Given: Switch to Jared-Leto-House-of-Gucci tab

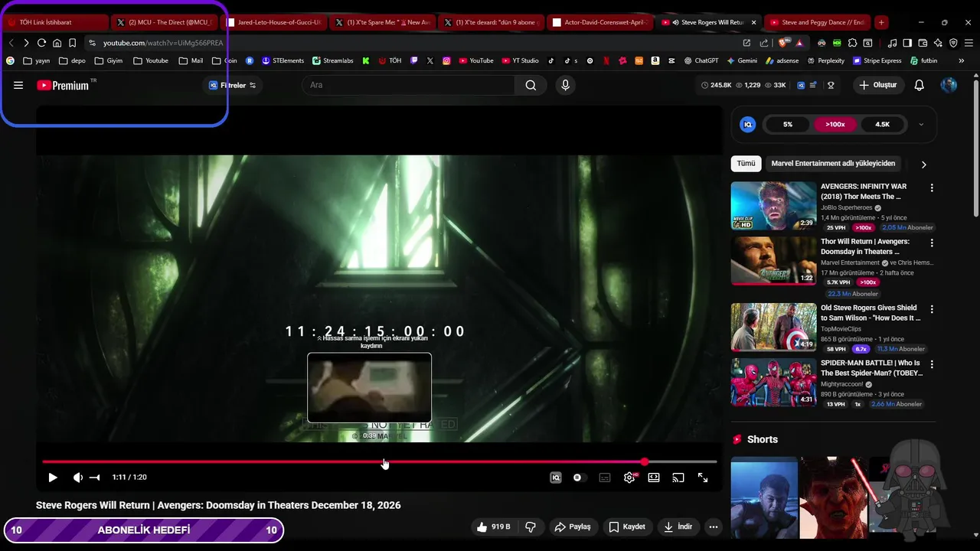Looking at the screenshot, I should coord(273,22).
